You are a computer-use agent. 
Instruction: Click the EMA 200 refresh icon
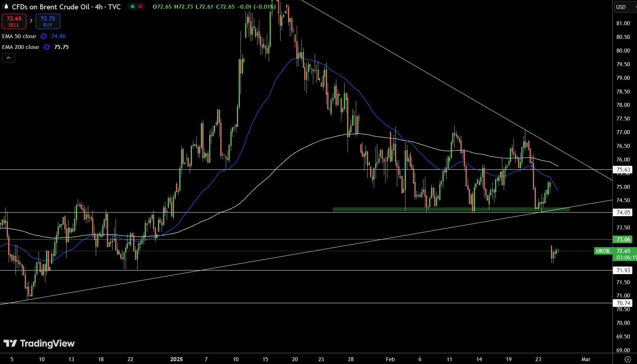click(47, 47)
